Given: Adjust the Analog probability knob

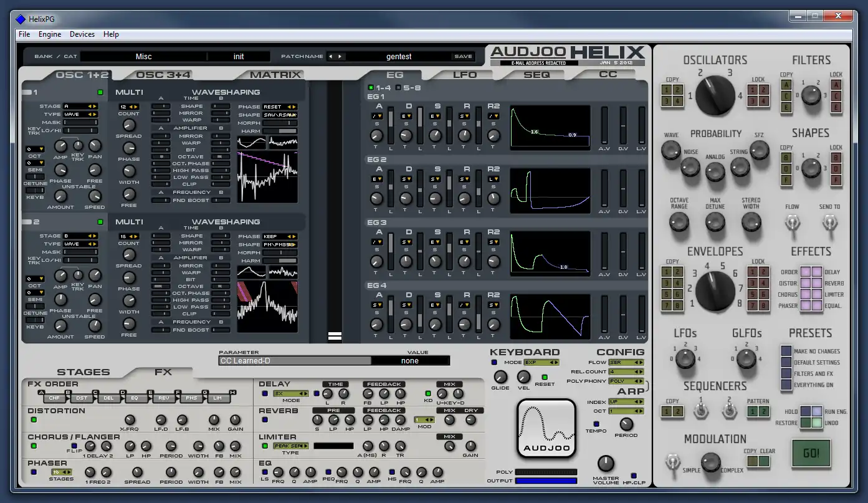Looking at the screenshot, I should pos(715,171).
